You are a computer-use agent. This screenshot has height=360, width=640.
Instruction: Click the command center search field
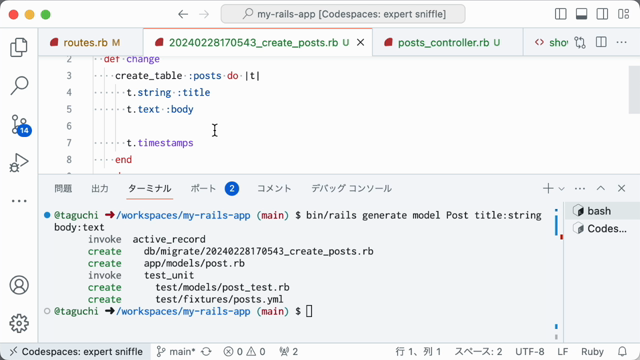343,14
